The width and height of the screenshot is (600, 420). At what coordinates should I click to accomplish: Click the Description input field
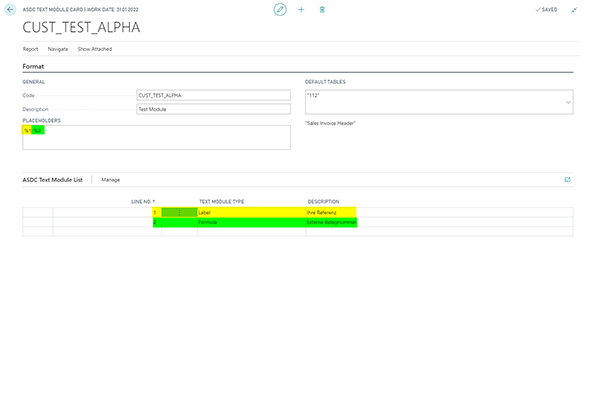(x=212, y=109)
